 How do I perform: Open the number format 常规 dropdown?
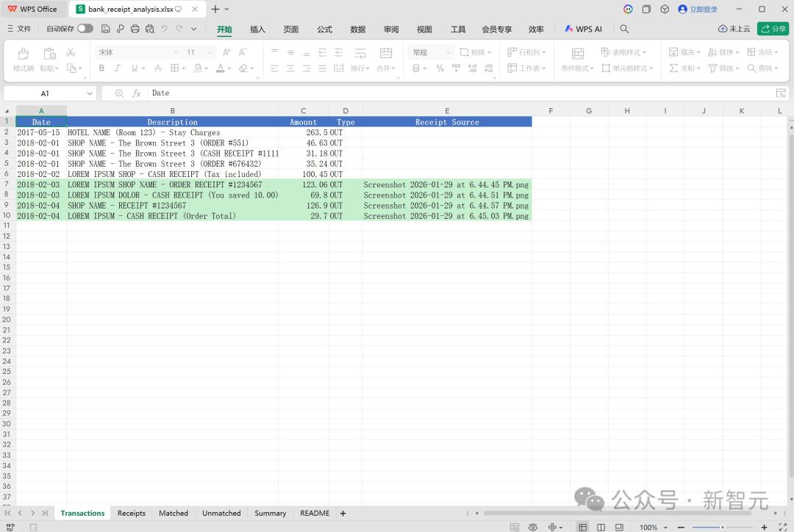[448, 52]
